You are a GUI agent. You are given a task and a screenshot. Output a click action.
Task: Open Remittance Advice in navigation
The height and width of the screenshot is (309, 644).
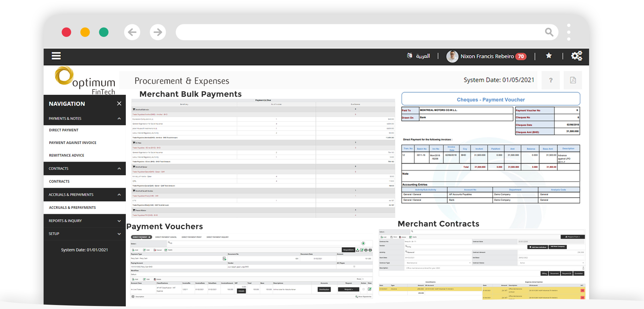coord(67,155)
